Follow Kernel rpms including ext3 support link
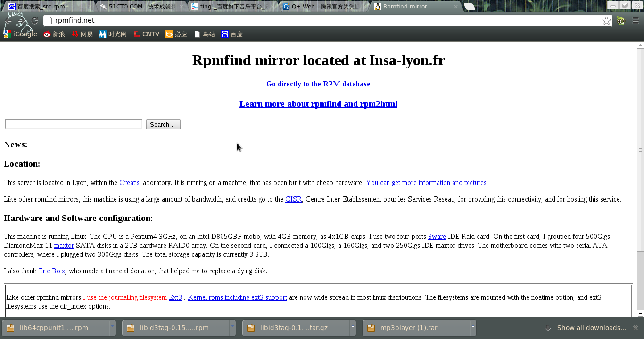Viewport: 644px width, 339px height. tap(237, 297)
